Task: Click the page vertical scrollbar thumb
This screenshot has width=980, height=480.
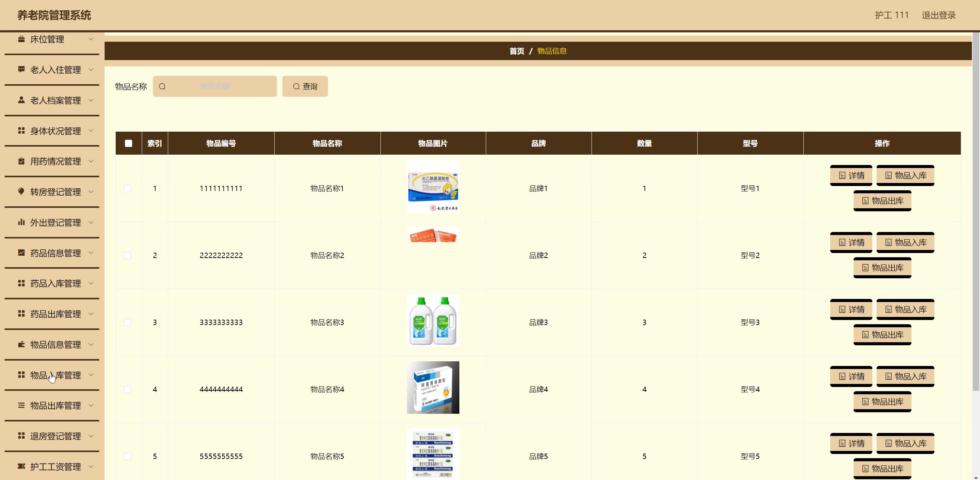Action: pos(976,211)
